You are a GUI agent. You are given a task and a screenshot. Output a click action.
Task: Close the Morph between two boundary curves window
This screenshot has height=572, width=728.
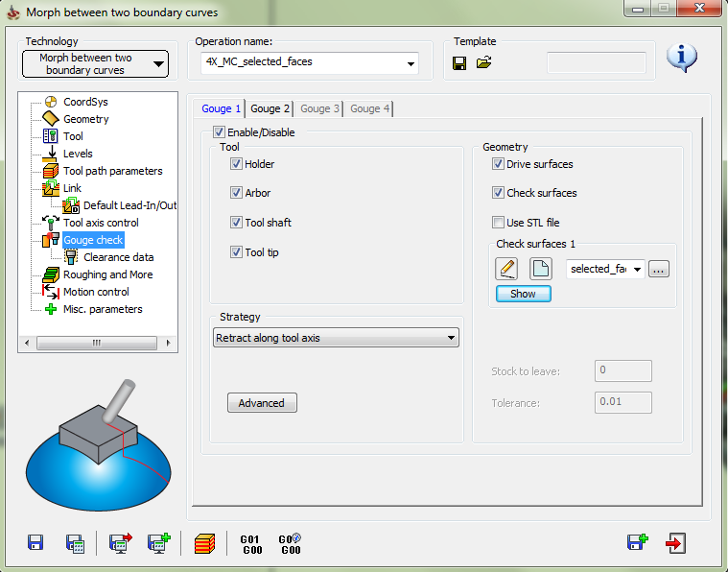pyautogui.click(x=699, y=8)
